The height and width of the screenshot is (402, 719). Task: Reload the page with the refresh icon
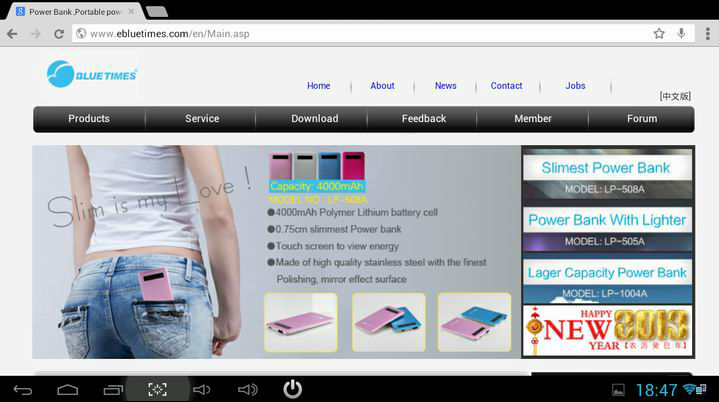coord(59,34)
